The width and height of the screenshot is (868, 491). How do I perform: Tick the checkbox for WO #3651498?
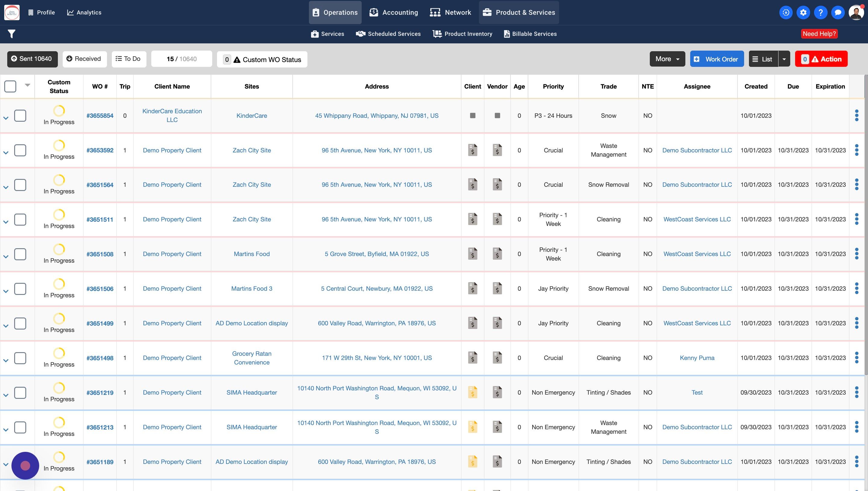point(20,358)
